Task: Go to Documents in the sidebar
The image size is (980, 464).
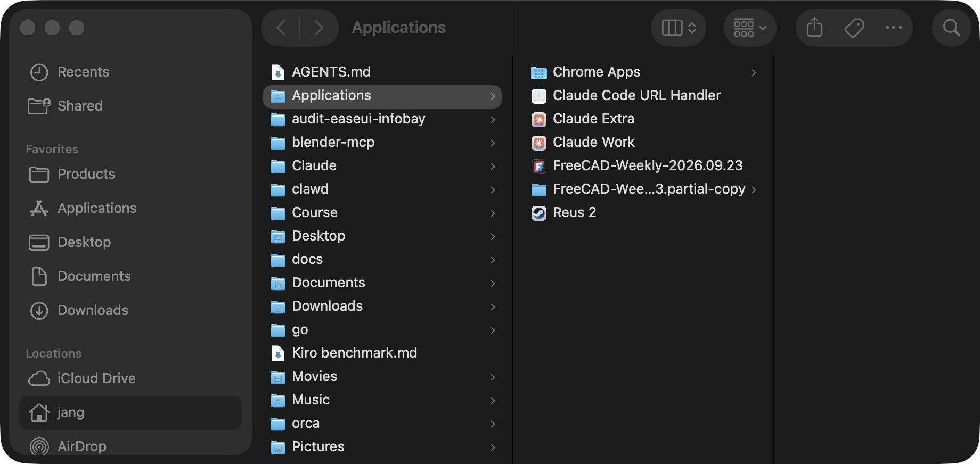Action: [x=130, y=276]
